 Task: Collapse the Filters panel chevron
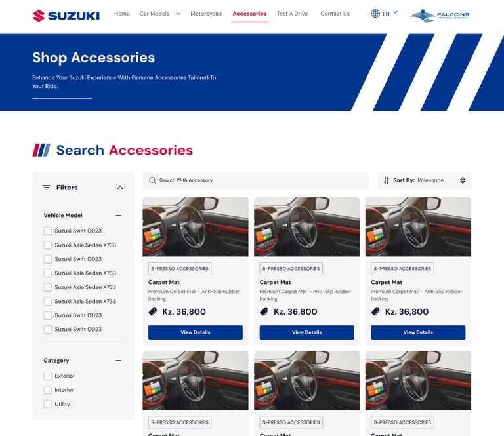120,188
